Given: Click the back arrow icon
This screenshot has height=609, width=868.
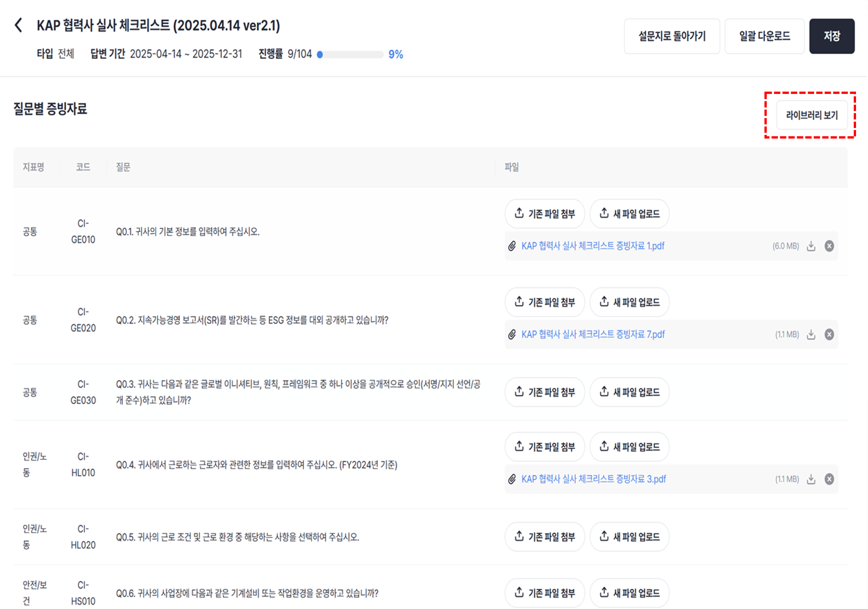Looking at the screenshot, I should pyautogui.click(x=18, y=25).
